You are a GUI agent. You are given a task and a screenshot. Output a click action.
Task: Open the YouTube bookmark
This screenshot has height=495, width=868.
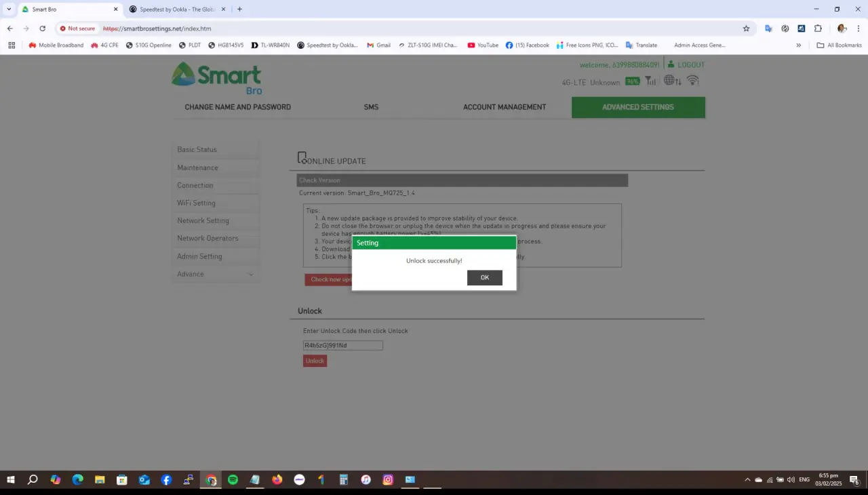tap(483, 45)
